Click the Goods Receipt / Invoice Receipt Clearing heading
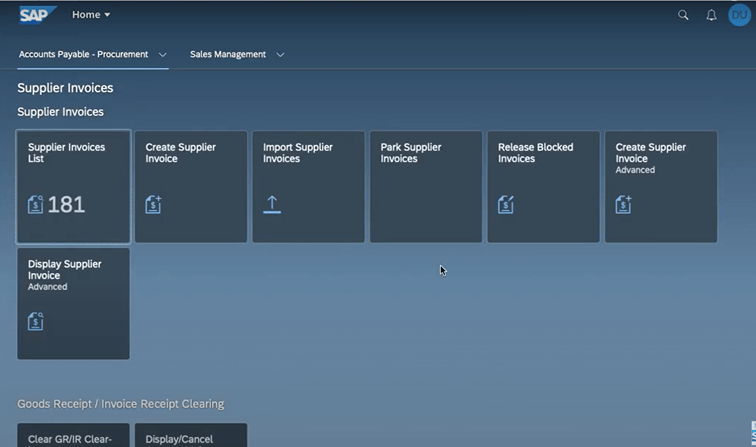The width and height of the screenshot is (756, 447). pyautogui.click(x=120, y=404)
